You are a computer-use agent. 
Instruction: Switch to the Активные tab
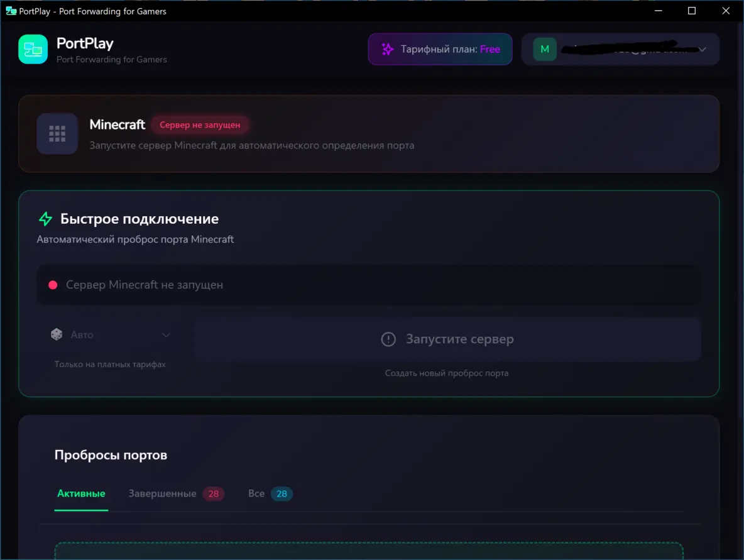point(81,493)
